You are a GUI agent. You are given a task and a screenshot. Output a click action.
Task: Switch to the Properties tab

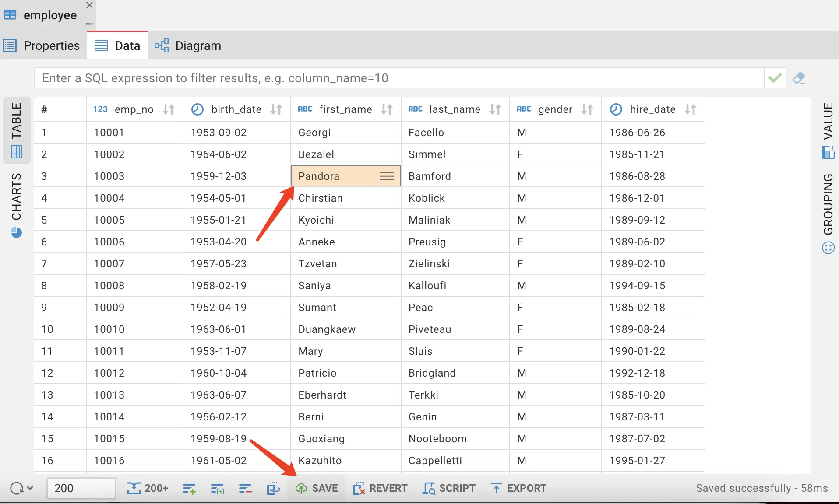42,45
